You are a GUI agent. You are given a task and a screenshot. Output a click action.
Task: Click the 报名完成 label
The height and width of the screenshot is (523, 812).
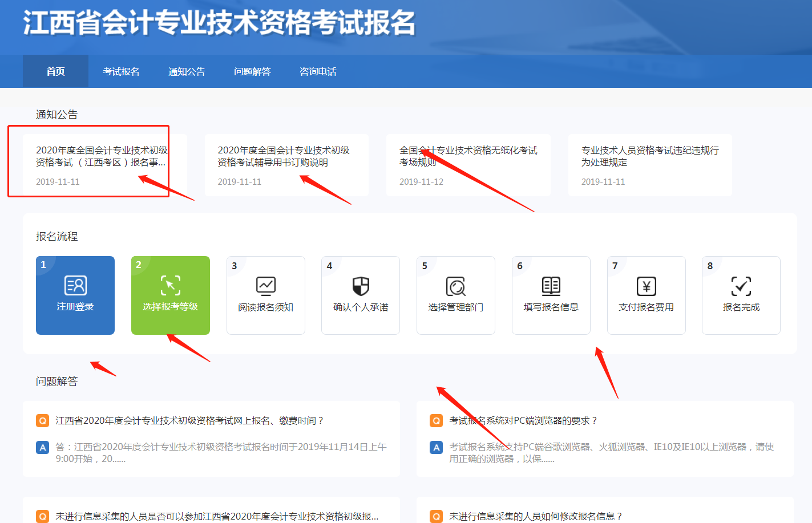point(741,307)
